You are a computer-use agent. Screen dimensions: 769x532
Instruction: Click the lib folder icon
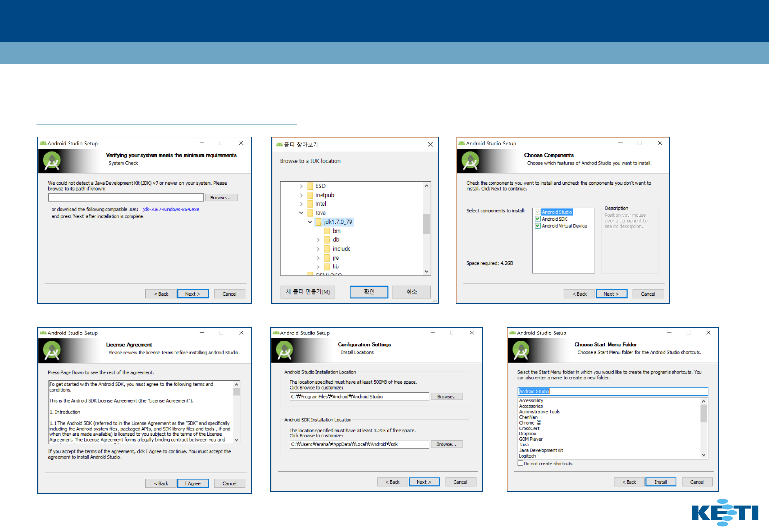(327, 266)
